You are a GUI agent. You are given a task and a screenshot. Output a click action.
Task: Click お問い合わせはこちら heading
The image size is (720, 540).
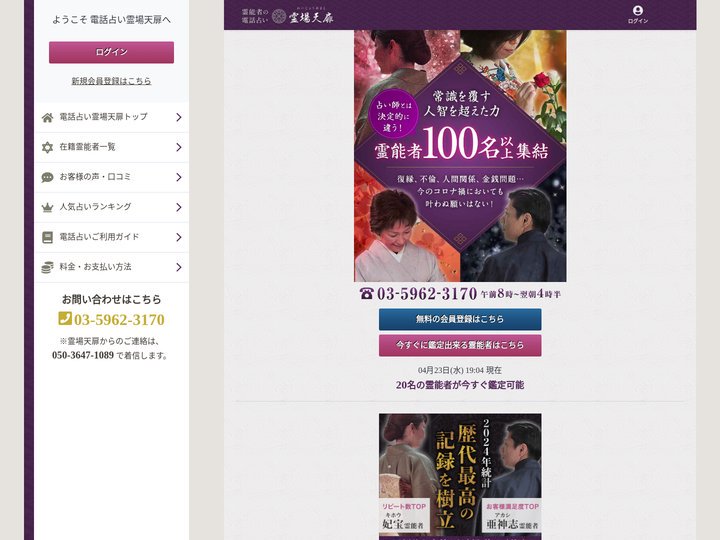click(112, 299)
